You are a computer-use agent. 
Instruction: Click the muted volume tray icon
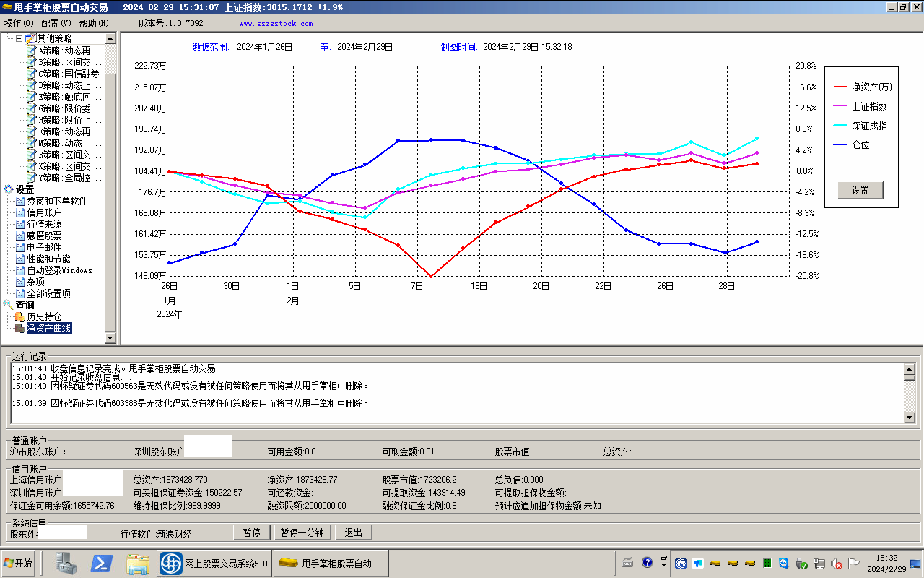tap(837, 564)
